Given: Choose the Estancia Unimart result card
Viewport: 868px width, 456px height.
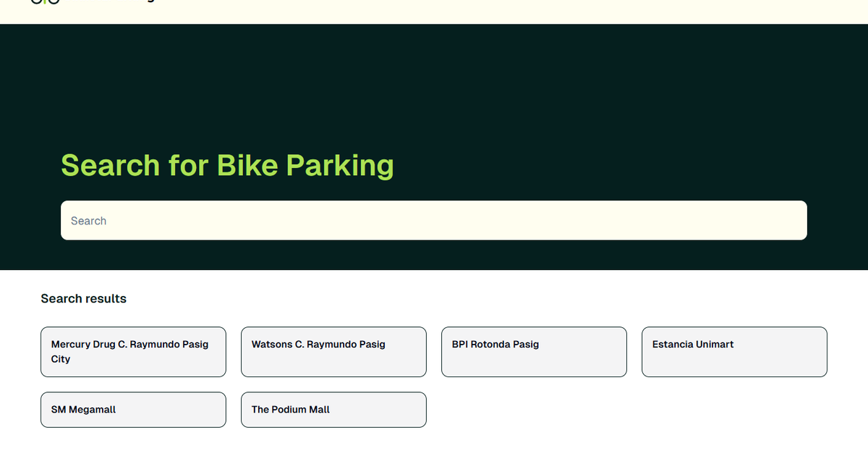Looking at the screenshot, I should (734, 352).
